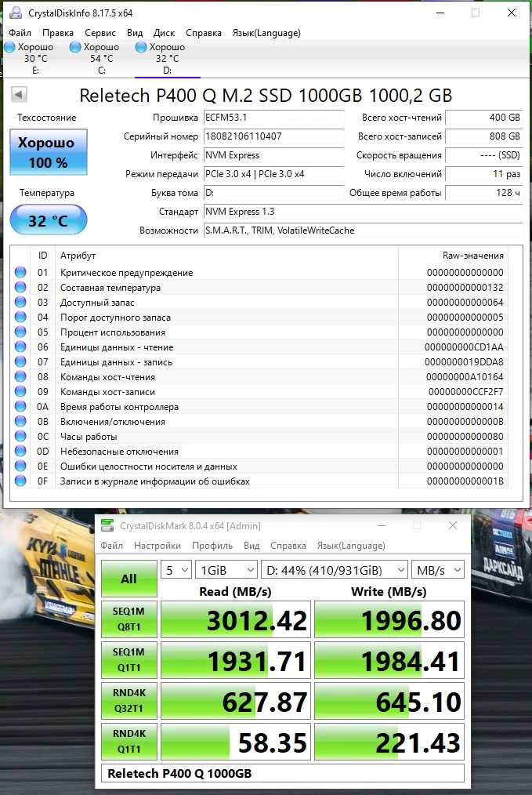Click the 3012.42 sequential read result
The image size is (532, 795).
[x=236, y=619]
